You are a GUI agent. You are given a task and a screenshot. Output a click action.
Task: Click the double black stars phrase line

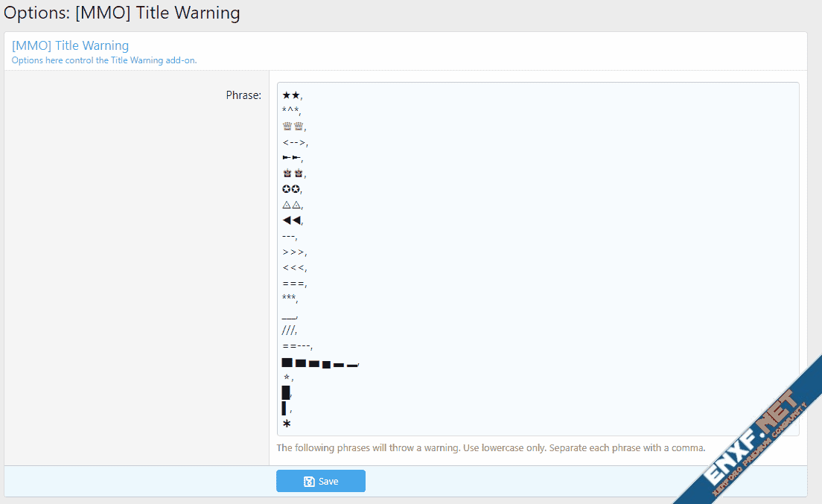click(291, 95)
